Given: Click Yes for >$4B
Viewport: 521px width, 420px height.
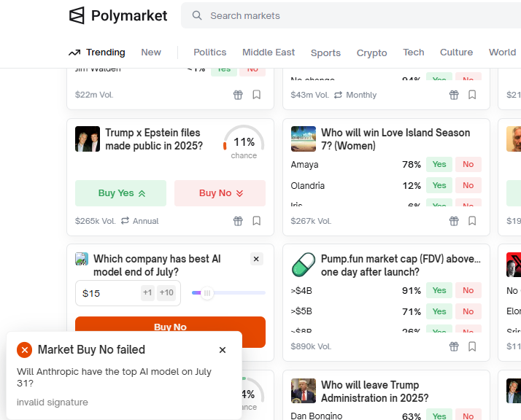Looking at the screenshot, I should pos(439,290).
